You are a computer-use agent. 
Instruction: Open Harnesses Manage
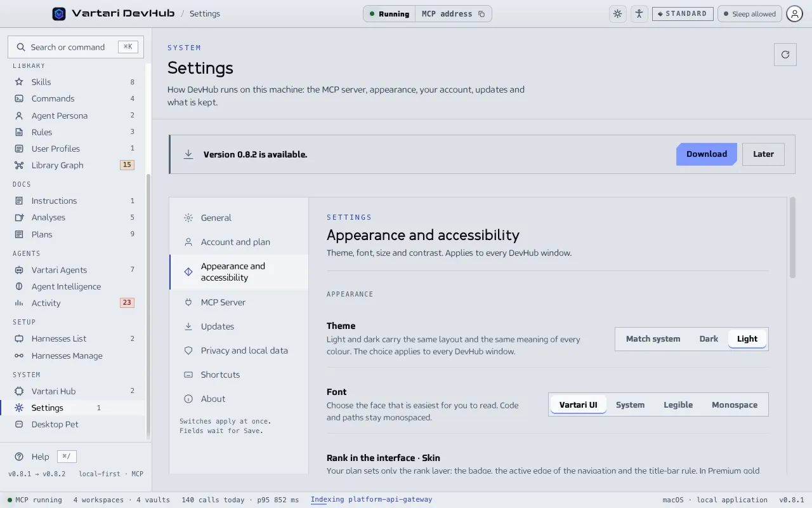coord(74,356)
